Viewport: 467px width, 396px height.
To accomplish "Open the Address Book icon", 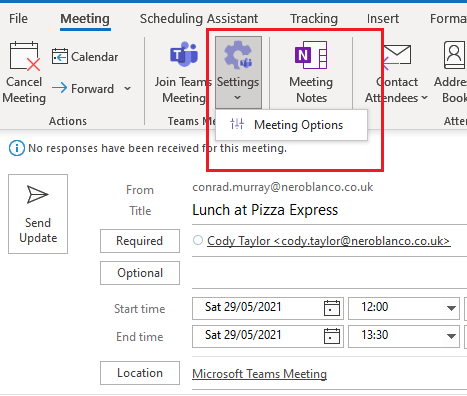I will pos(455,55).
